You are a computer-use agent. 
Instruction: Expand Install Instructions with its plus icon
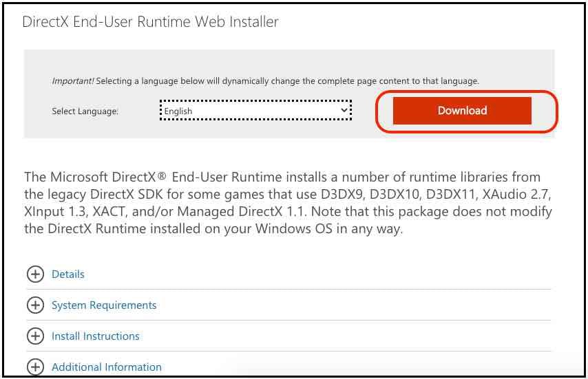tap(35, 336)
